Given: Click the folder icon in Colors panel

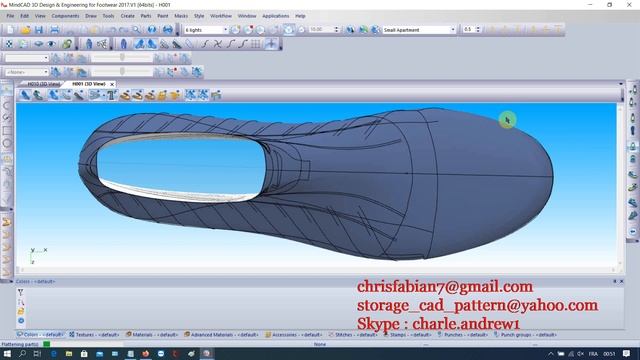Looking at the screenshot, I should pos(20,311).
